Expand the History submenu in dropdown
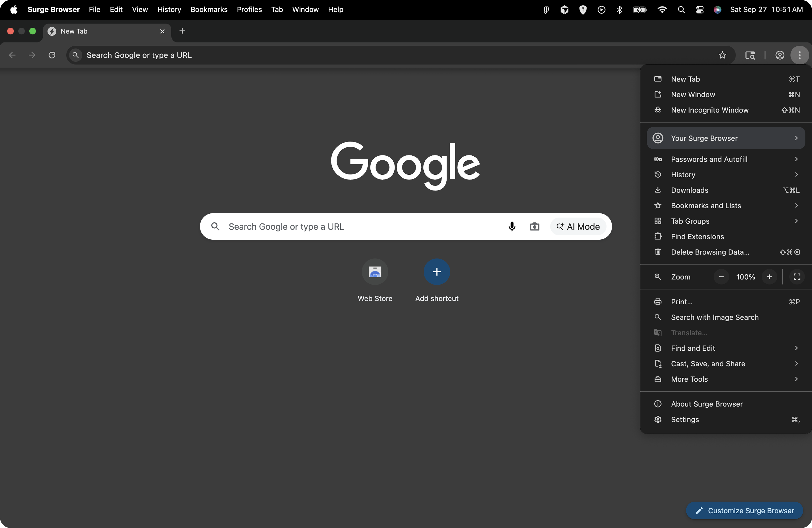This screenshot has height=528, width=812. [726, 174]
